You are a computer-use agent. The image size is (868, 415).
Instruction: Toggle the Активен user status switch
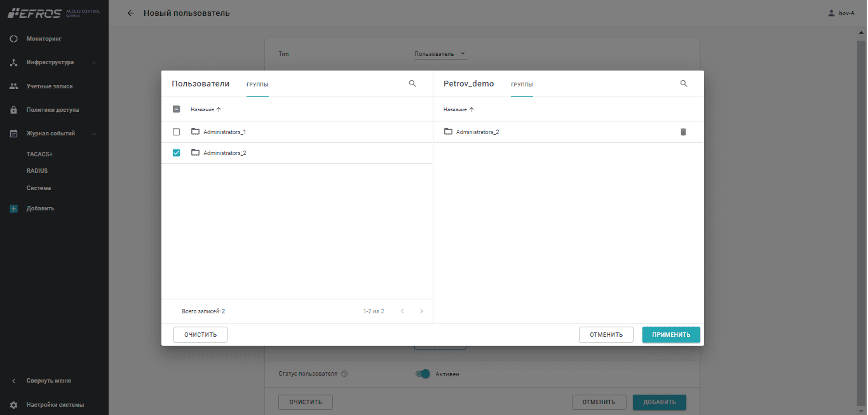click(x=423, y=374)
